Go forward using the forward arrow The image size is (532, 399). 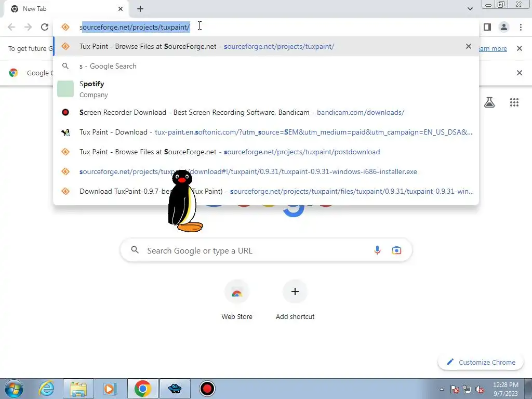pos(28,27)
